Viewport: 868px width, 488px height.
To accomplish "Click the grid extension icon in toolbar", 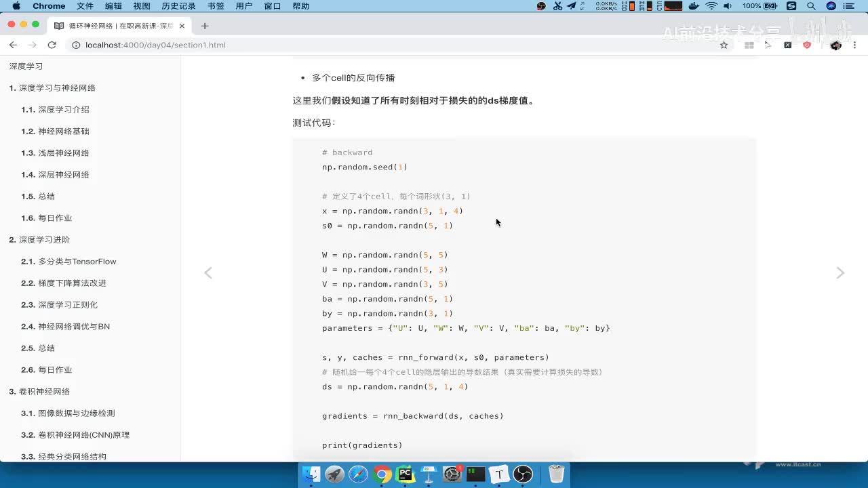I will click(x=749, y=45).
